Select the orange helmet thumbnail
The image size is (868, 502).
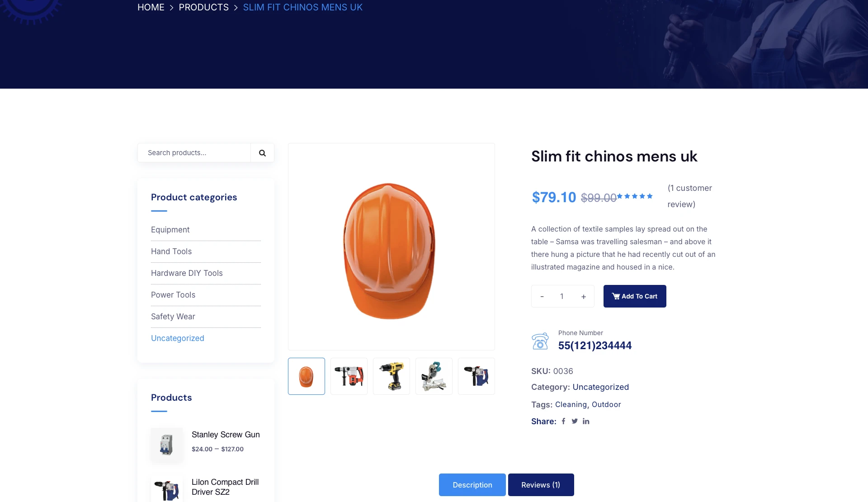pos(307,376)
